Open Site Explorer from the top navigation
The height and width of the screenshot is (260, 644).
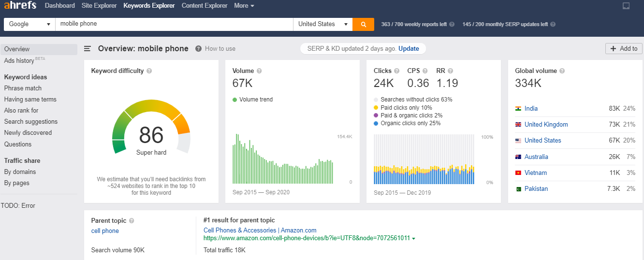[x=99, y=6]
